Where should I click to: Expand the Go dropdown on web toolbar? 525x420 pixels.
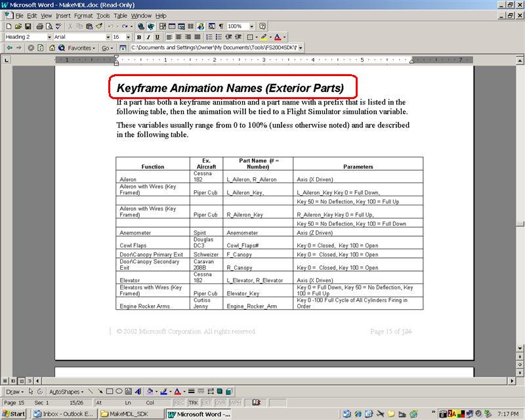pos(107,48)
